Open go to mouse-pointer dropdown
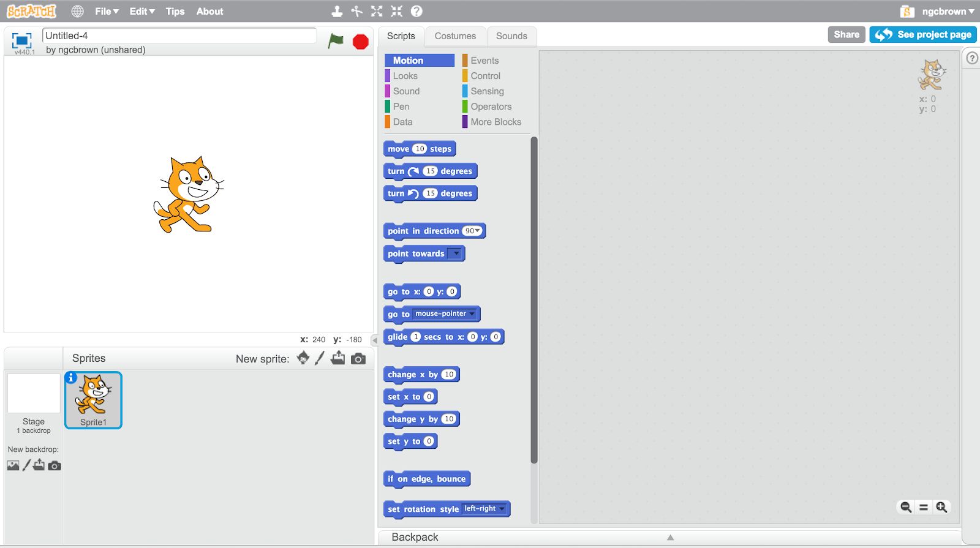The height and width of the screenshot is (548, 980). [x=445, y=314]
